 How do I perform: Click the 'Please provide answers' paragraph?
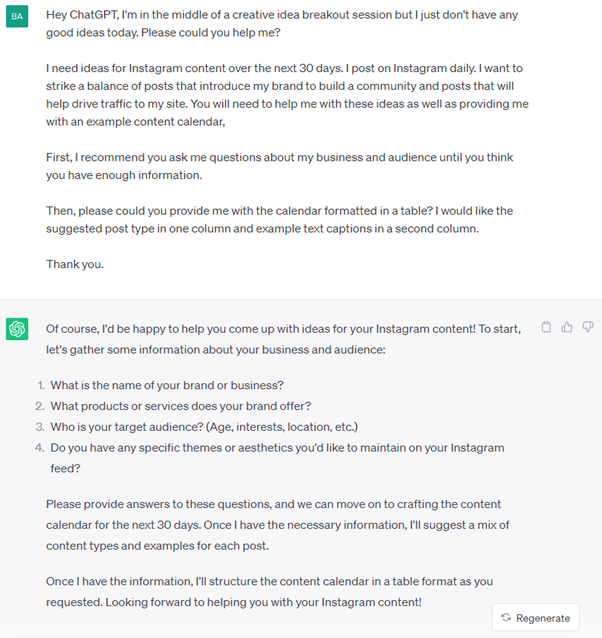(277, 525)
